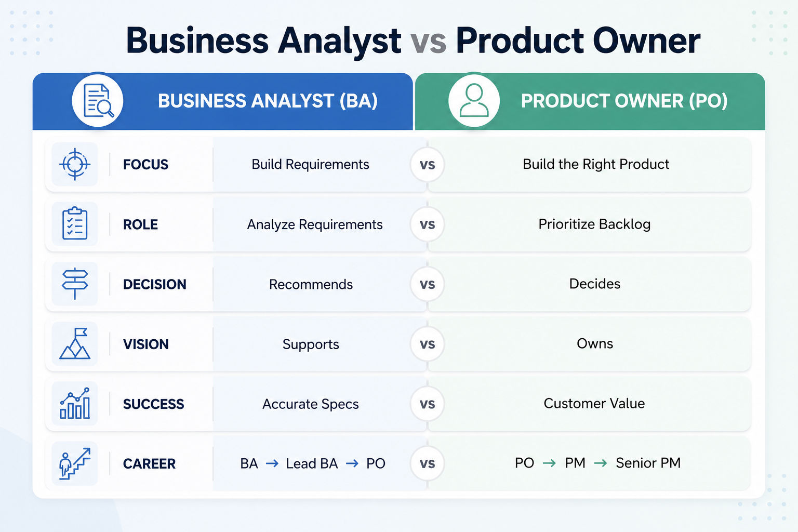
Task: Click the vs circle in Vision row
Action: [427, 344]
